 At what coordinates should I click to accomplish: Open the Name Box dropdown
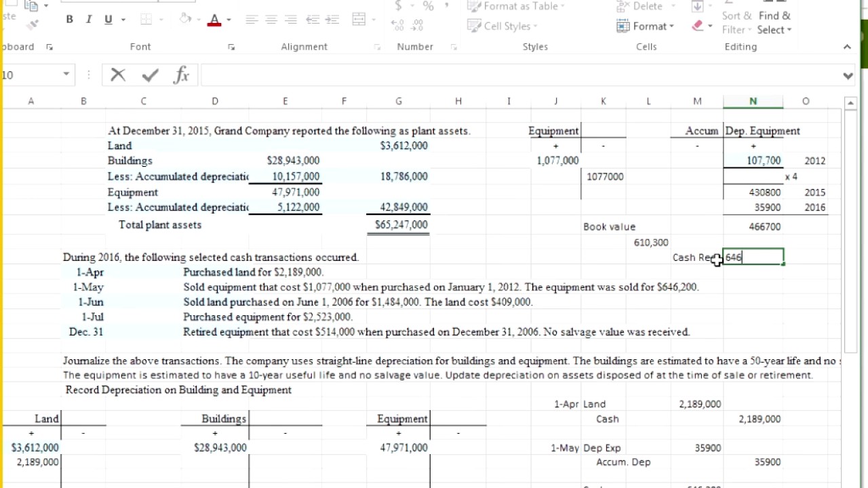pos(66,75)
